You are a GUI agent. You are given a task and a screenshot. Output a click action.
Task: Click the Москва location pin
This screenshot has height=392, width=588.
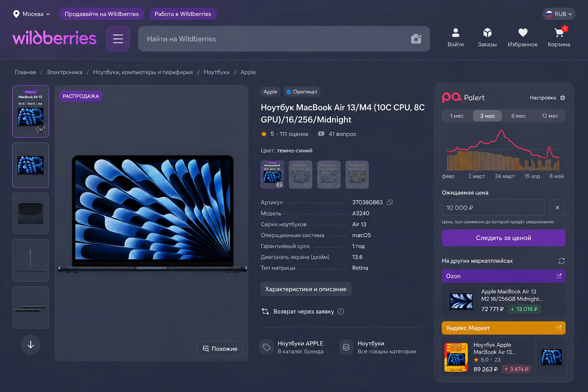(x=16, y=14)
